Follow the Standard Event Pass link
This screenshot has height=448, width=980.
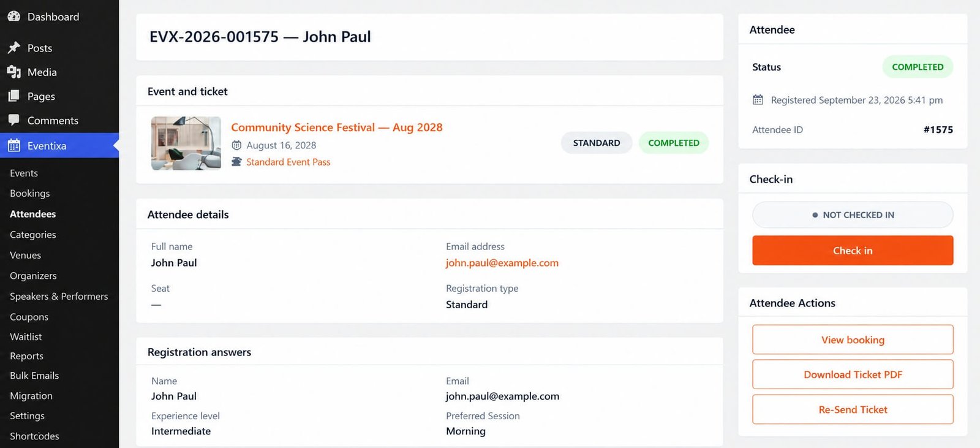click(288, 162)
